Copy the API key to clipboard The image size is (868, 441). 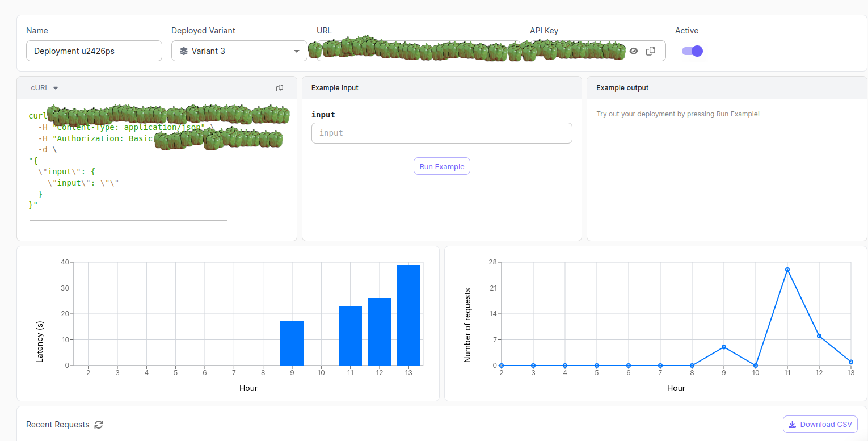pyautogui.click(x=651, y=51)
